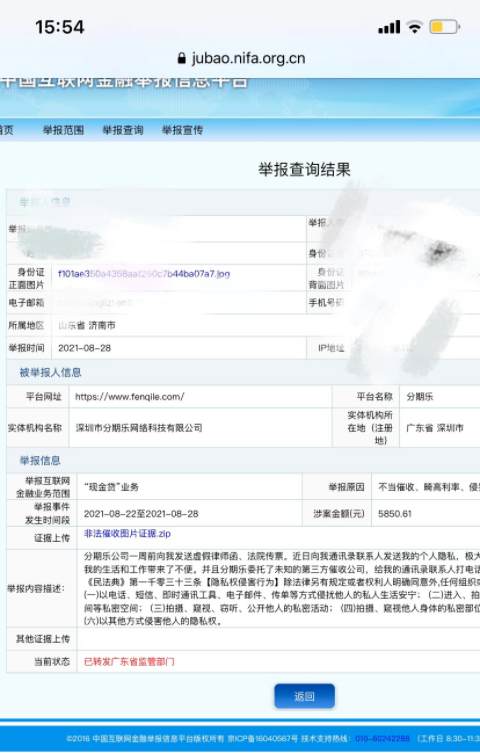Viewport: 480px width, 753px height.
Task: Click the 不当催收、畸高利率 report reason value
Action: pyautogui.click(x=429, y=487)
